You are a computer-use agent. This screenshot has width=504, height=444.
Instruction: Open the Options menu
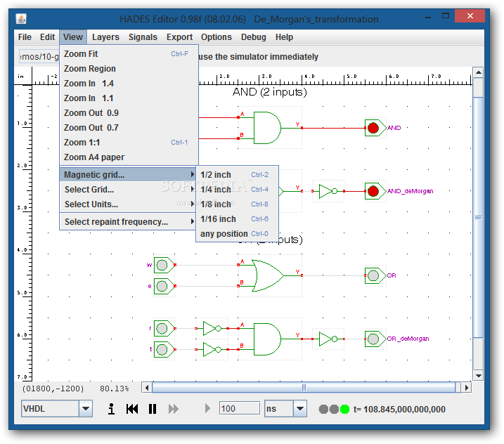(x=216, y=37)
